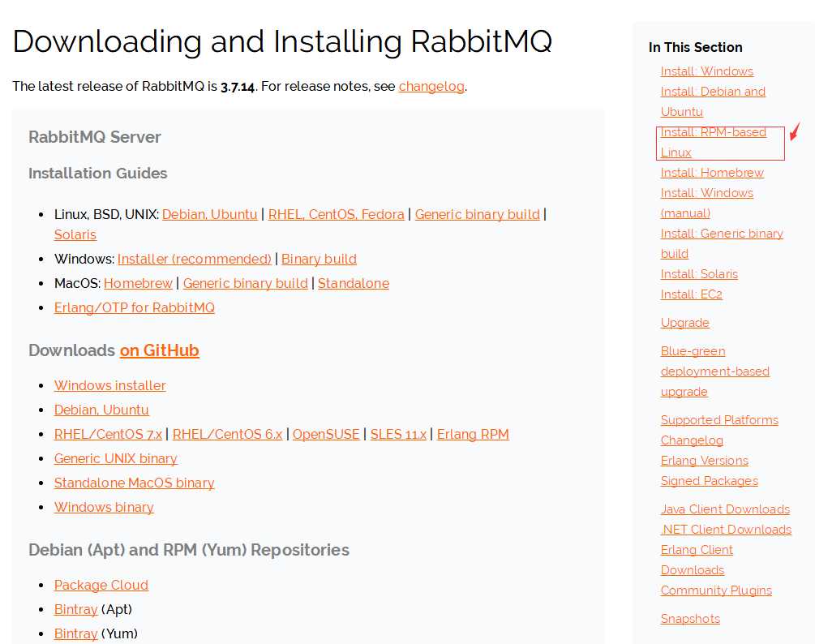Open Upgrade sidebar link

pyautogui.click(x=684, y=323)
